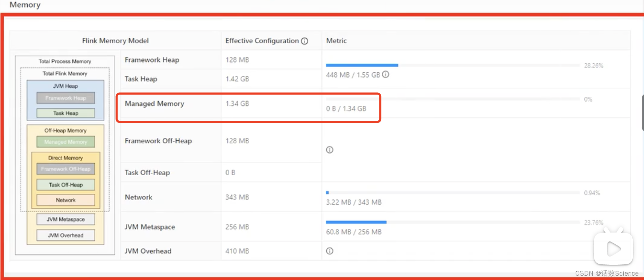The image size is (644, 280).
Task: Click the 60.8 MB / 256 MB metric
Action: pos(354,232)
